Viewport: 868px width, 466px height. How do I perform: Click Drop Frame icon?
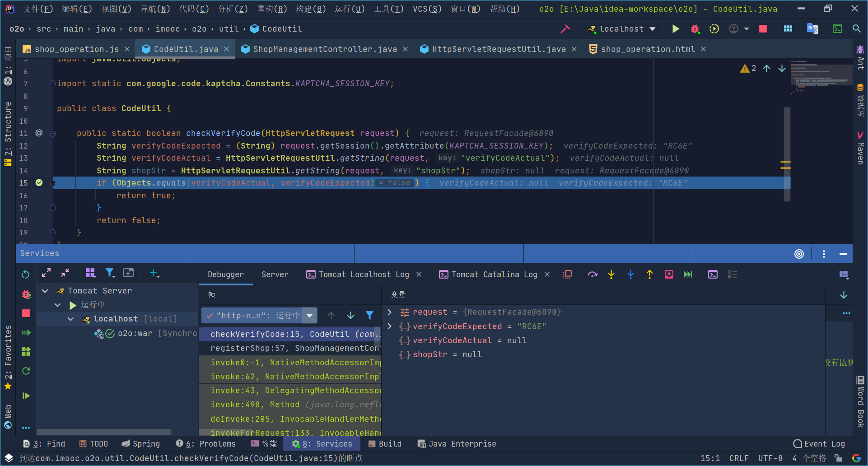click(669, 275)
